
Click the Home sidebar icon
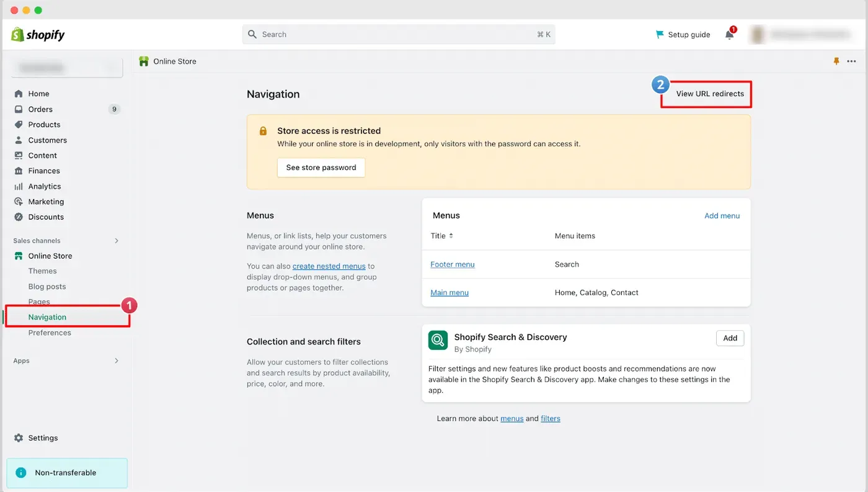click(19, 94)
